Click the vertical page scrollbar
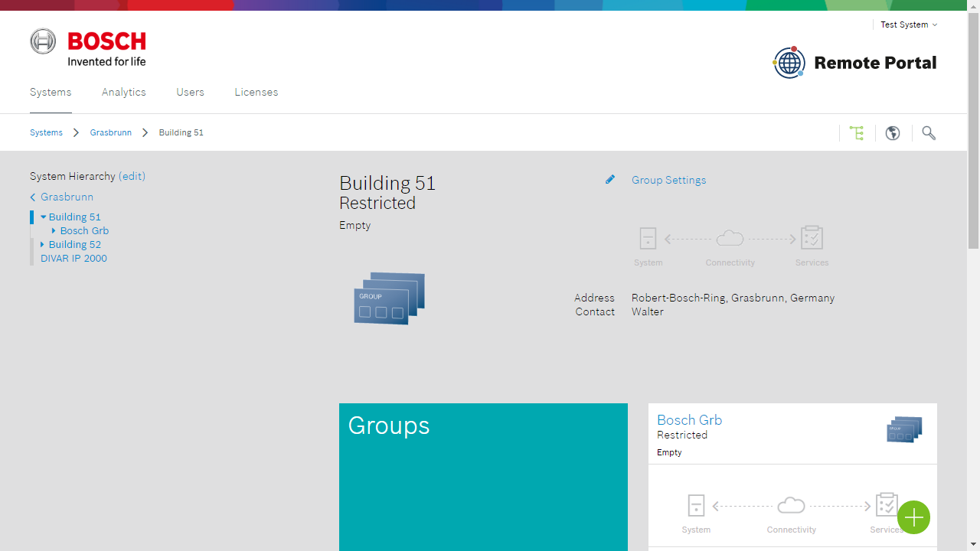The width and height of the screenshot is (980, 551). (973, 130)
